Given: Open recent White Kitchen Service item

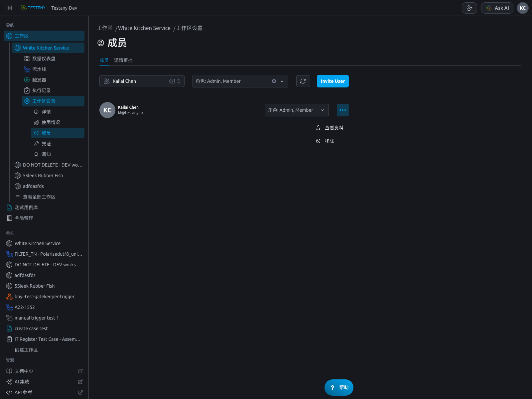Looking at the screenshot, I should coord(44,243).
